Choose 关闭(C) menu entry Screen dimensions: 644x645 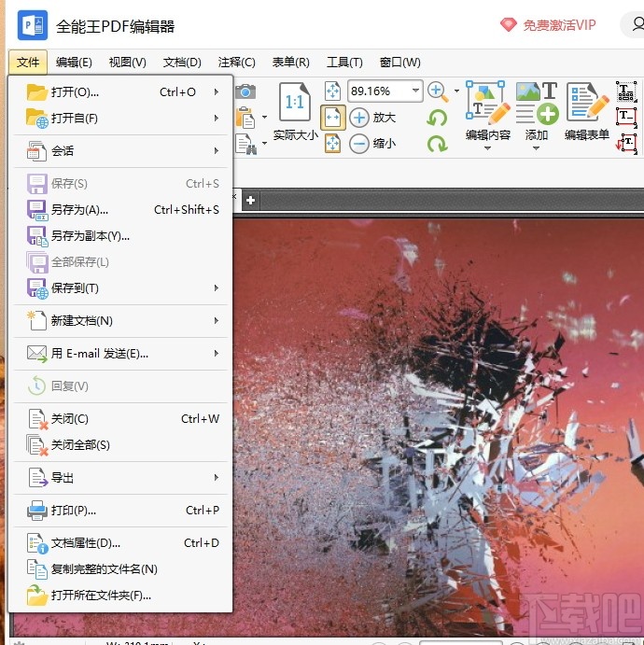pos(120,419)
